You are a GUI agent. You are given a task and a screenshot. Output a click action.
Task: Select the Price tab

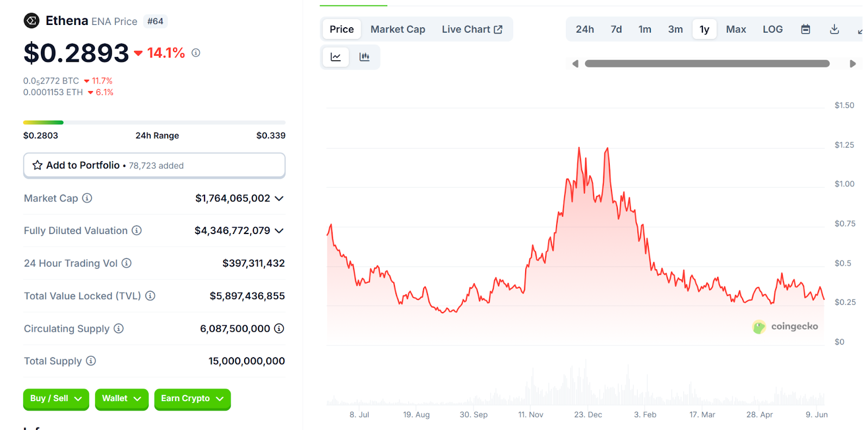342,29
